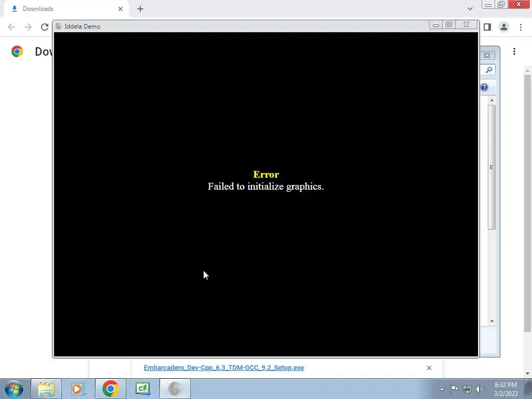This screenshot has height=399, width=532.
Task: Click the background window scrollbar thumb
Action: tap(491, 167)
